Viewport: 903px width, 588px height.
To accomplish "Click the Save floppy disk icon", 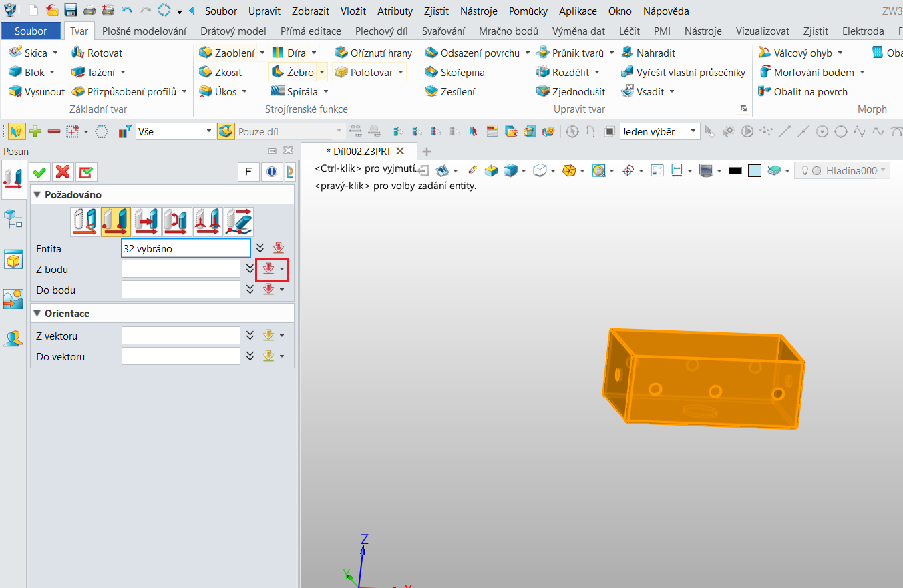I will tap(70, 11).
